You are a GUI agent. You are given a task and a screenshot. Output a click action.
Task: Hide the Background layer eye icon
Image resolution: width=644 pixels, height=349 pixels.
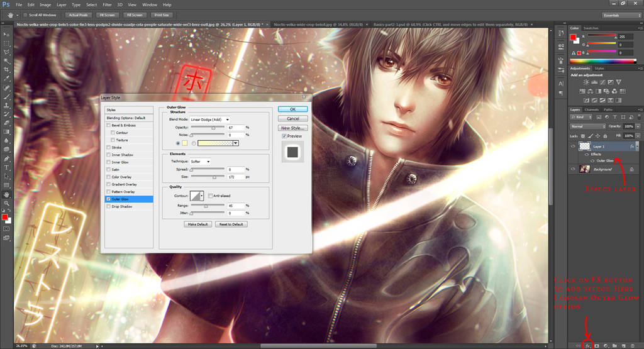tap(573, 169)
